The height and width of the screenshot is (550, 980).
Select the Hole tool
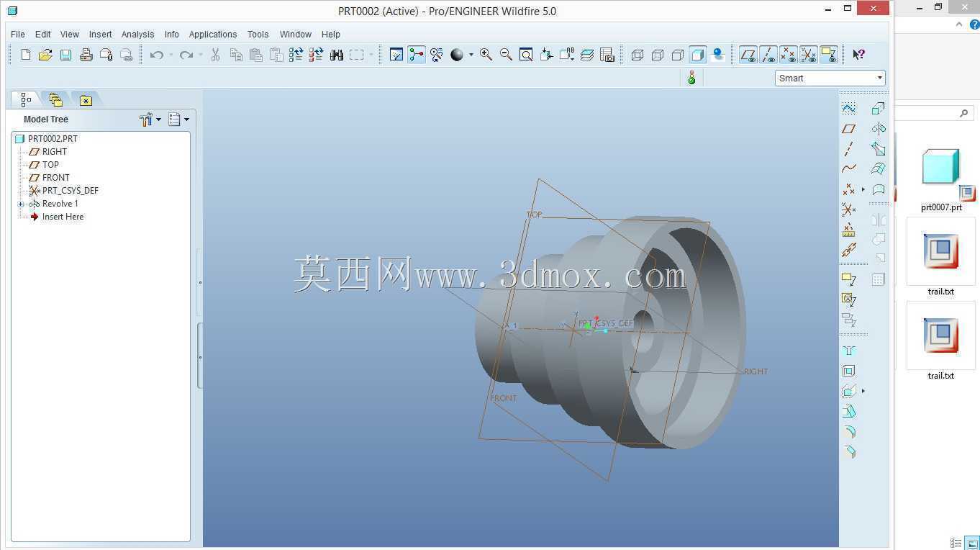(x=849, y=351)
